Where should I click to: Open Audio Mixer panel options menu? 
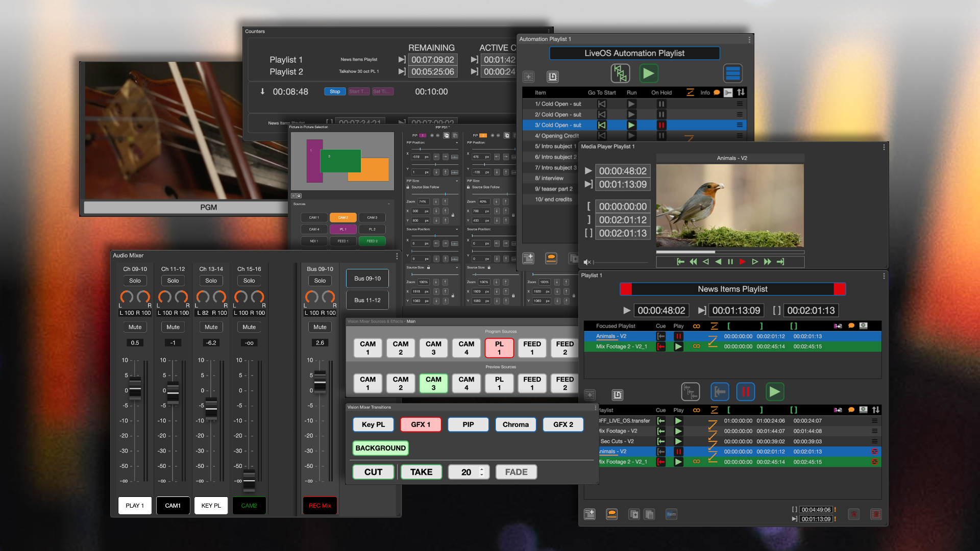pyautogui.click(x=397, y=256)
